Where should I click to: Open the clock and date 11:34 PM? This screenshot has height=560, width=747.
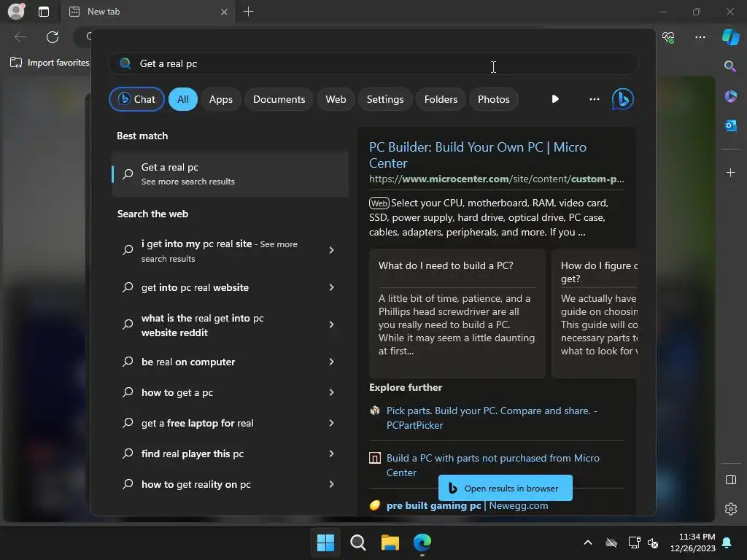pyautogui.click(x=692, y=542)
